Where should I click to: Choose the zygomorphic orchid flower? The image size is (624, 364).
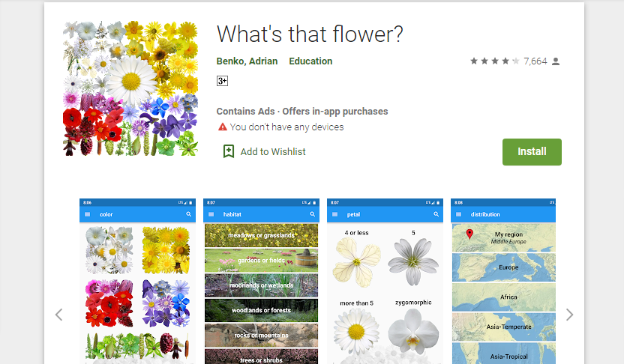(413, 330)
